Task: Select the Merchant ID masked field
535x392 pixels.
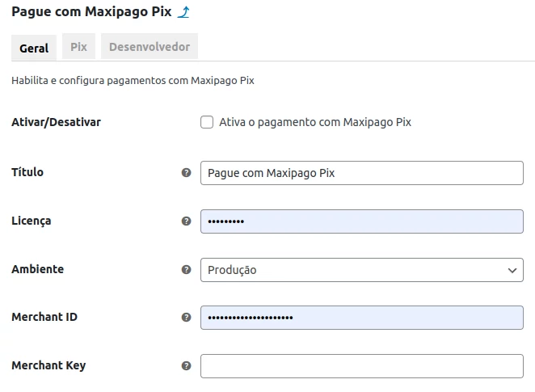Action: (361, 318)
